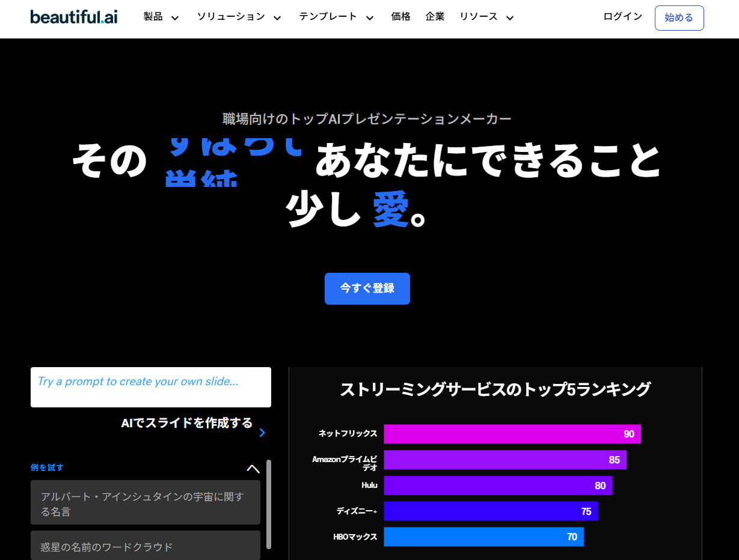Click the Hulu bar showing 80
This screenshot has width=739, height=560.
click(x=498, y=485)
